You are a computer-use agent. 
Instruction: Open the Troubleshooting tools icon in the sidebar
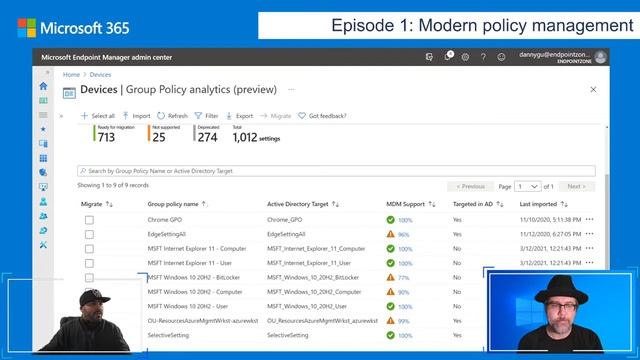pyautogui.click(x=43, y=245)
